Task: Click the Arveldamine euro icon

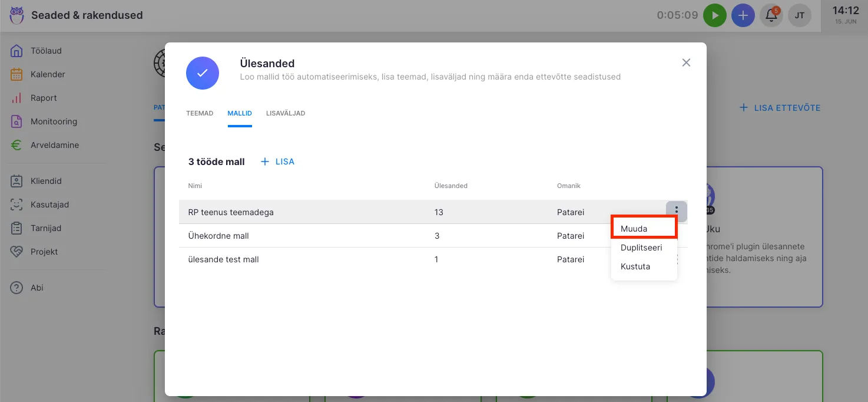Action: pos(16,145)
